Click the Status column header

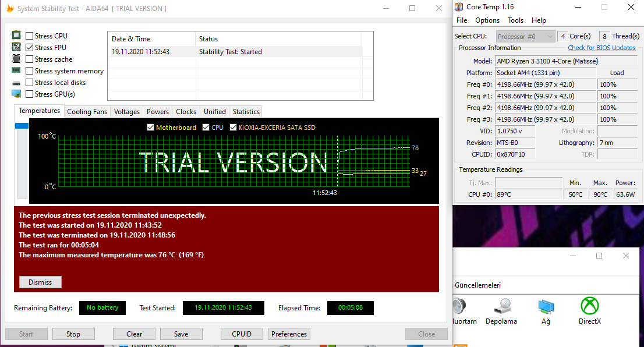(278, 39)
